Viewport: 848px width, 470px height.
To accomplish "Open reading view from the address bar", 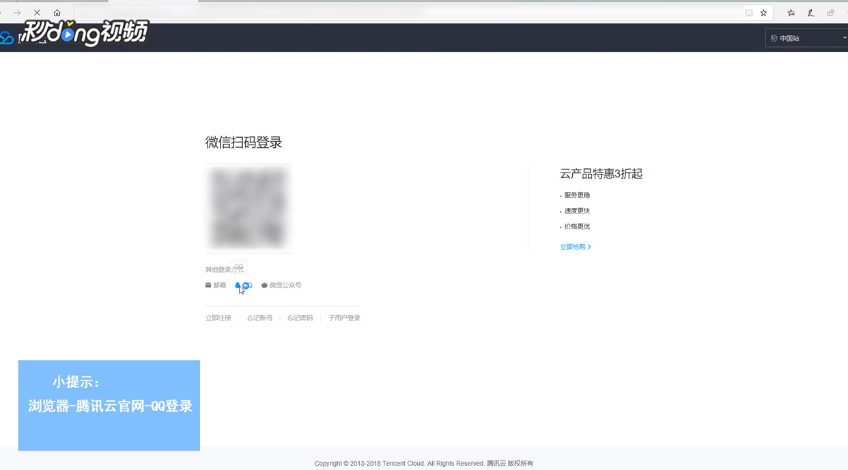I will (749, 12).
